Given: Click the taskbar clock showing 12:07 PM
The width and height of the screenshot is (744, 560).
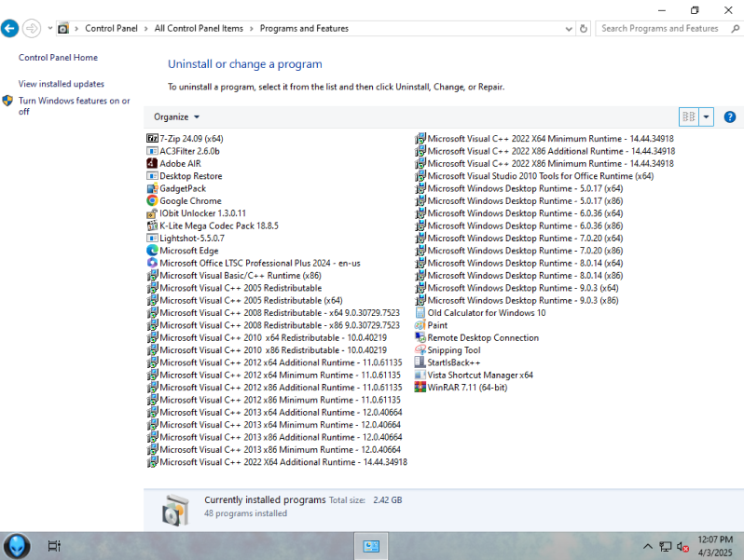Looking at the screenshot, I should (x=715, y=546).
